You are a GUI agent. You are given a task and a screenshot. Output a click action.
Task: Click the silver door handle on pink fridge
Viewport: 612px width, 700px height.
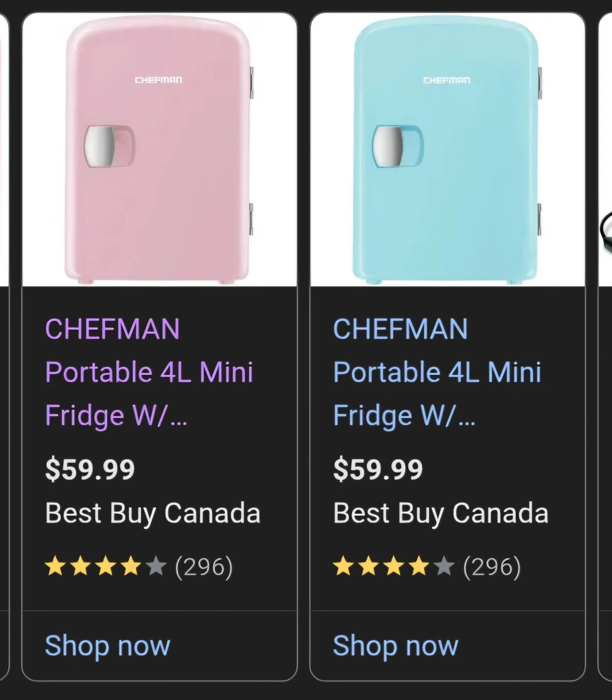tap(100, 146)
